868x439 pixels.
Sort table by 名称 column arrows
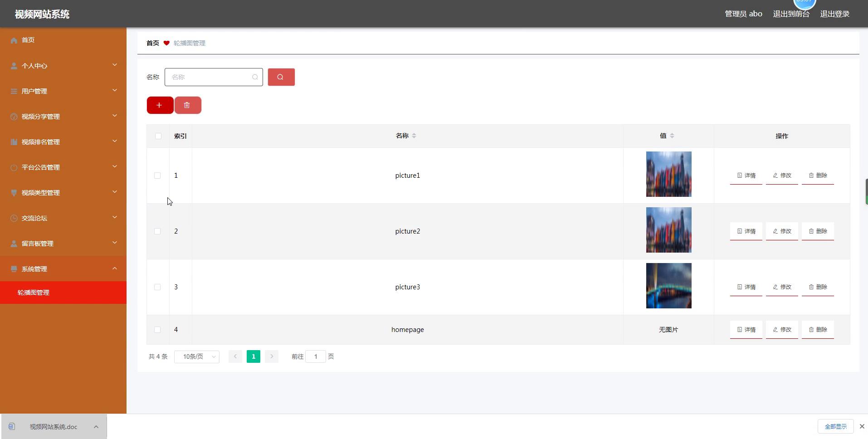coord(414,136)
